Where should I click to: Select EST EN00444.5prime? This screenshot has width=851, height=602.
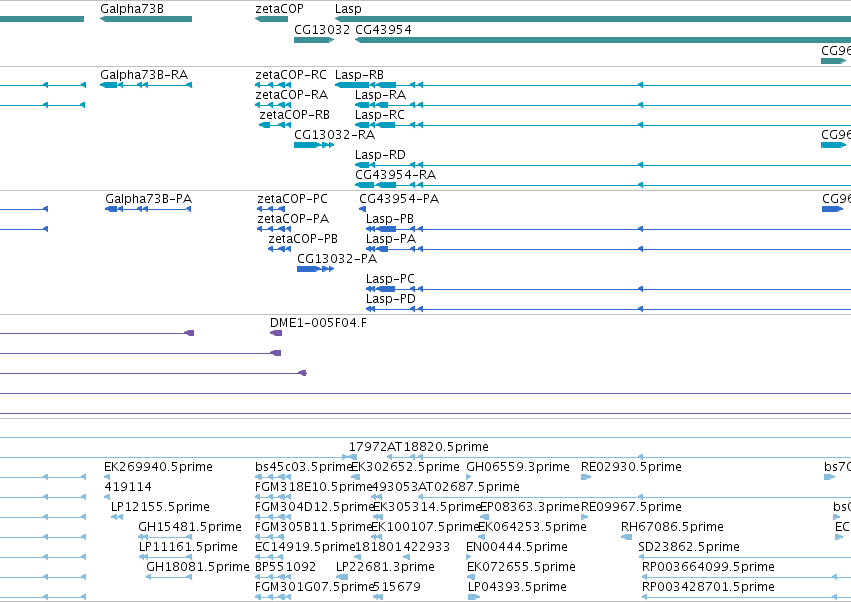point(517,547)
